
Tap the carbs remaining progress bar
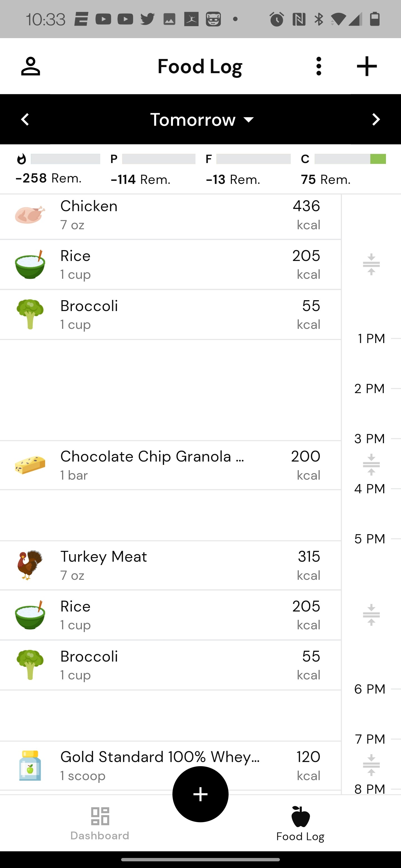coord(350,159)
